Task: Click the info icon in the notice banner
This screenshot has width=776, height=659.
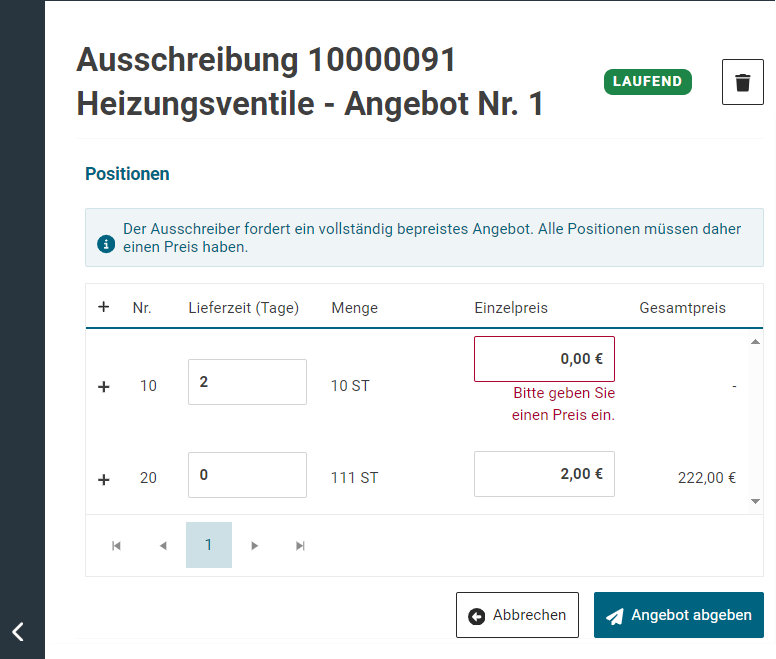Action: (x=106, y=243)
